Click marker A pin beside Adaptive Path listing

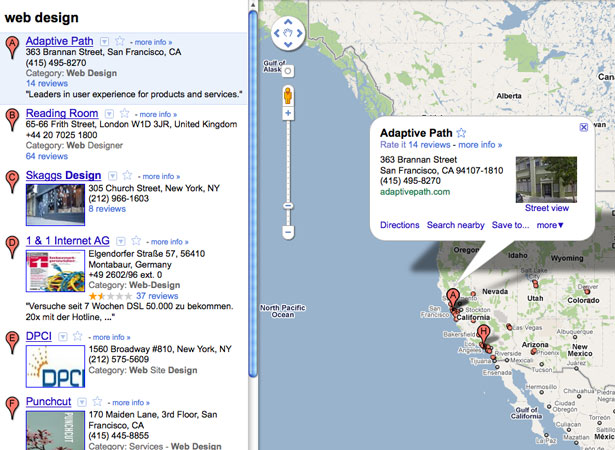tap(13, 47)
